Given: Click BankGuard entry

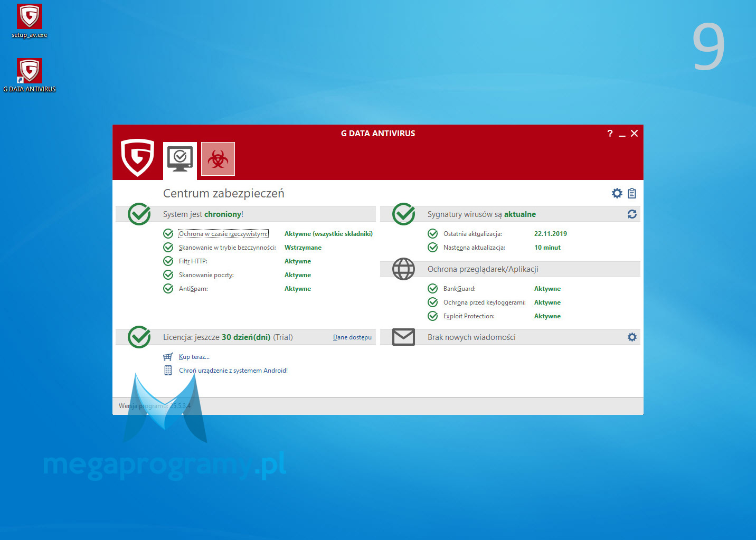Looking at the screenshot, I should pos(459,289).
